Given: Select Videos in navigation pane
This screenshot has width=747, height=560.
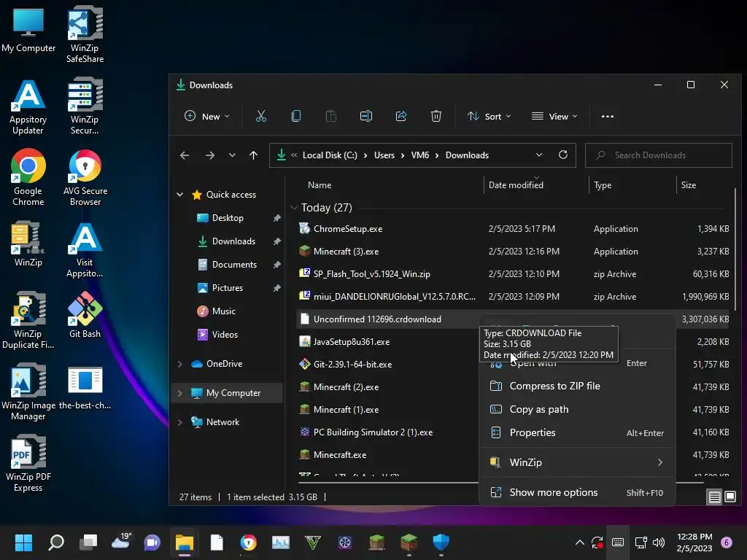Looking at the screenshot, I should tap(225, 334).
